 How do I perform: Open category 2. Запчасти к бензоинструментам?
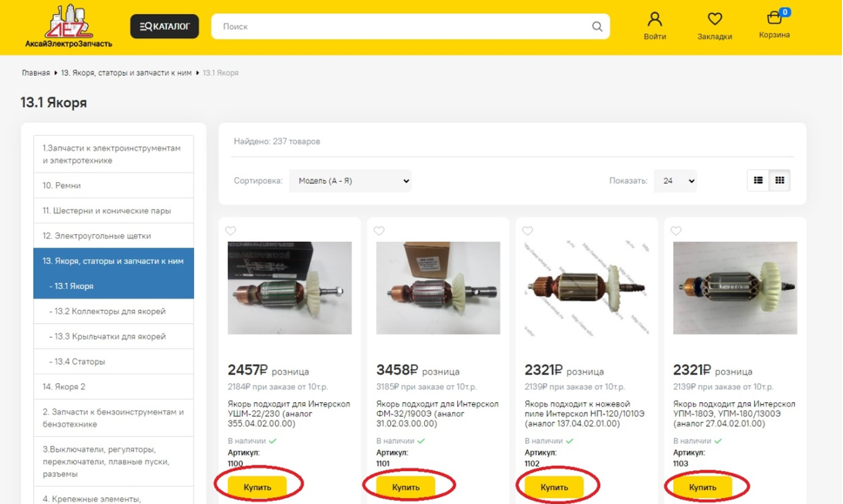click(x=114, y=418)
